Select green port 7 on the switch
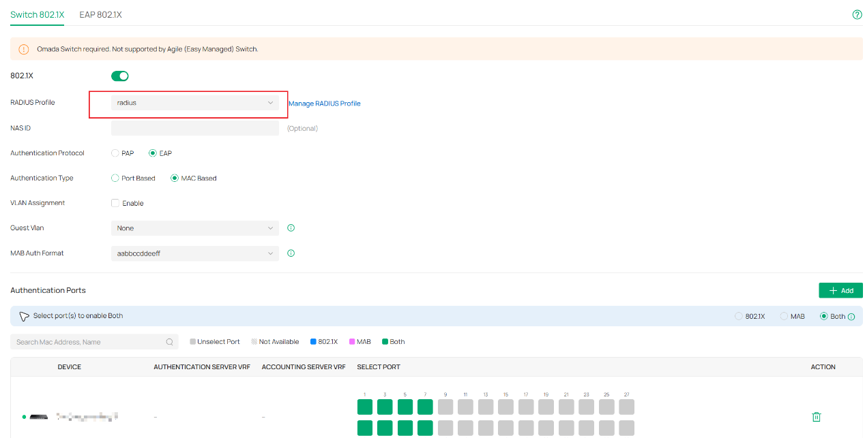The width and height of the screenshot is (865, 438). pyautogui.click(x=425, y=407)
